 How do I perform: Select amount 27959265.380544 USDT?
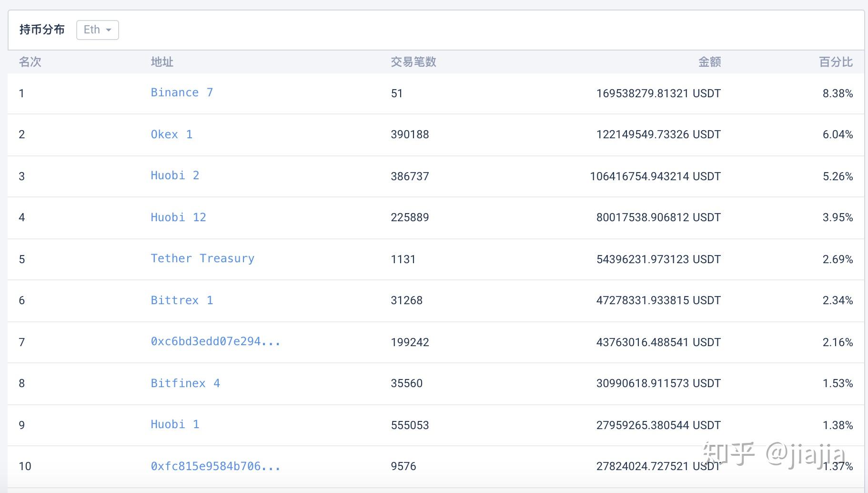coord(658,425)
